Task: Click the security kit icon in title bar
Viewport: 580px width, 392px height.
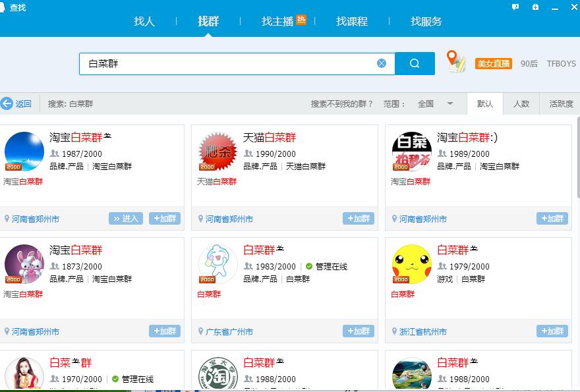Action: 535,7
